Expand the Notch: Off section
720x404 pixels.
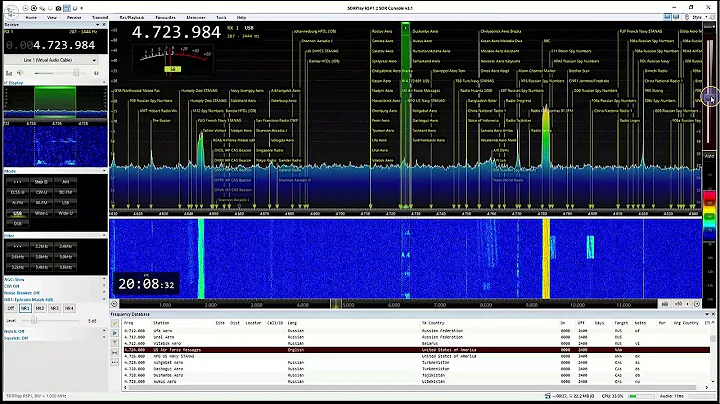click(104, 331)
